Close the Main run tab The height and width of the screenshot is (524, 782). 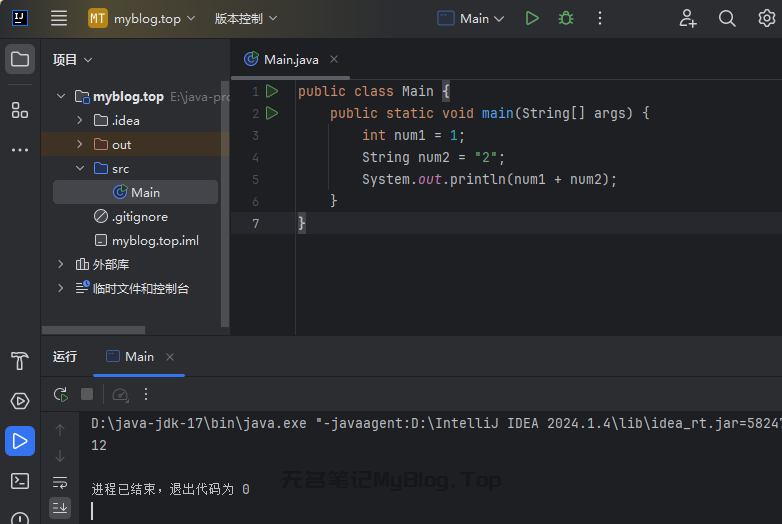[x=170, y=356]
